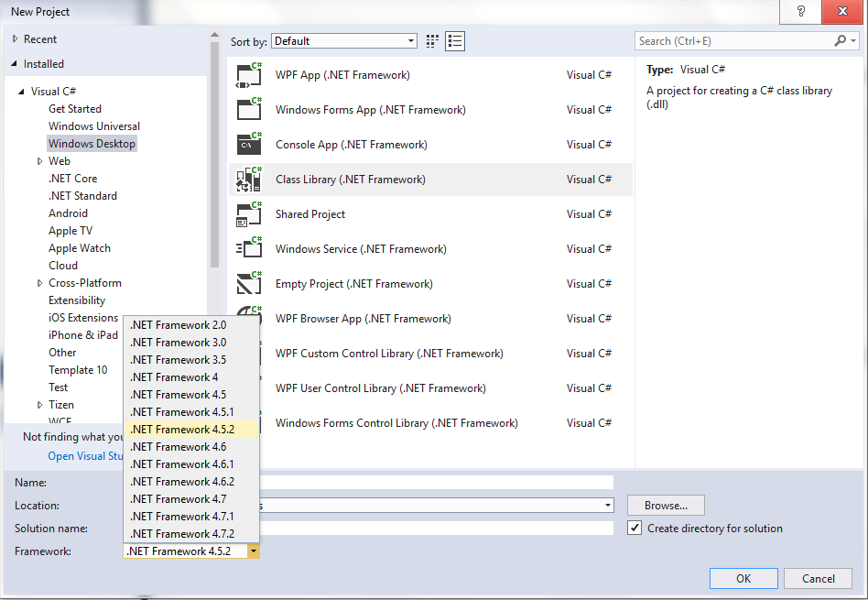Select the Windows Service template icon

pyautogui.click(x=250, y=248)
